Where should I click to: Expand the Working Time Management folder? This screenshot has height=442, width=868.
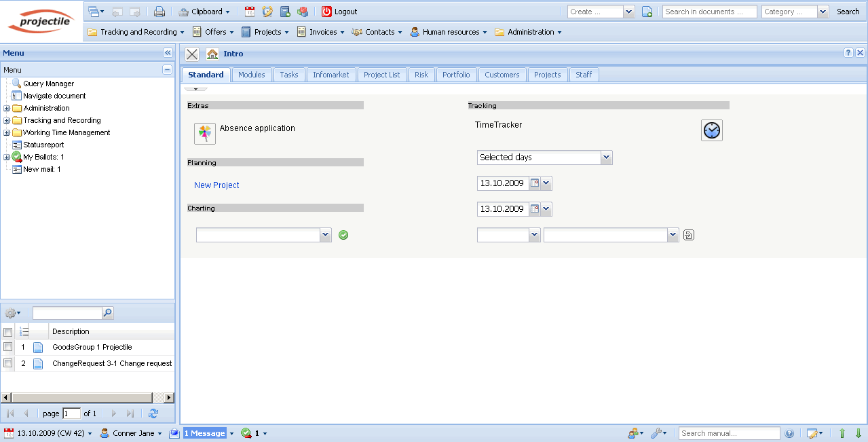[x=7, y=133]
